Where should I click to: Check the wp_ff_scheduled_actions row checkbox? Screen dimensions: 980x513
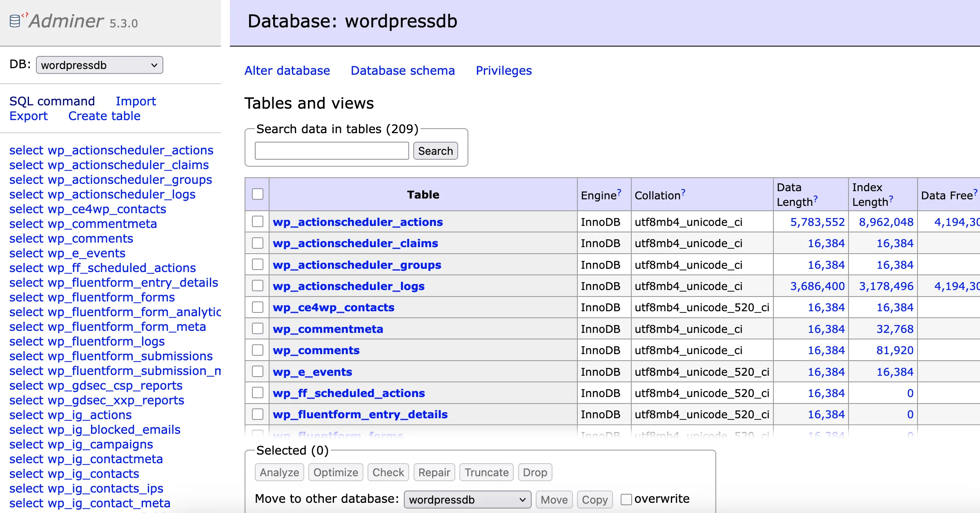click(x=258, y=393)
